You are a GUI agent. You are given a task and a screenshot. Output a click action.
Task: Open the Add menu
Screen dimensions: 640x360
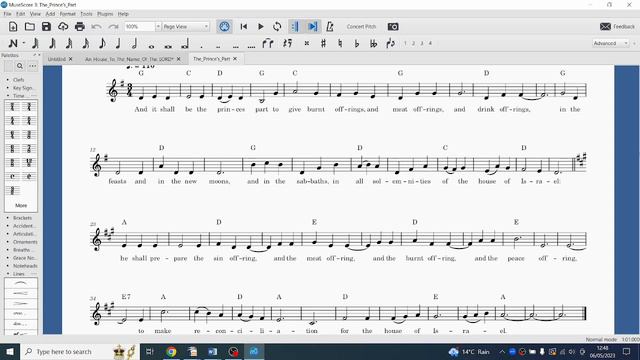pyautogui.click(x=50, y=14)
